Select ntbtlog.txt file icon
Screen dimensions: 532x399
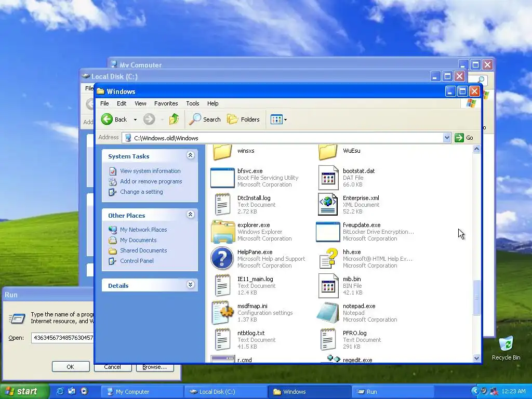point(222,340)
